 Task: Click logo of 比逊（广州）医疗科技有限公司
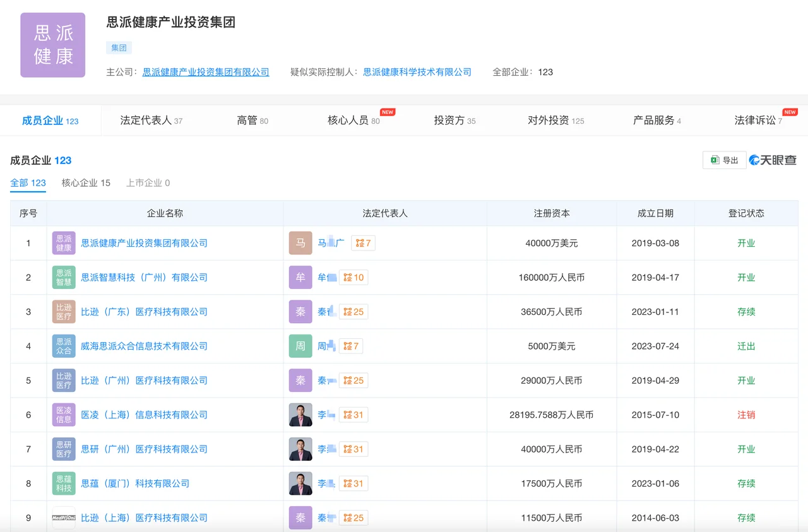tap(64, 381)
